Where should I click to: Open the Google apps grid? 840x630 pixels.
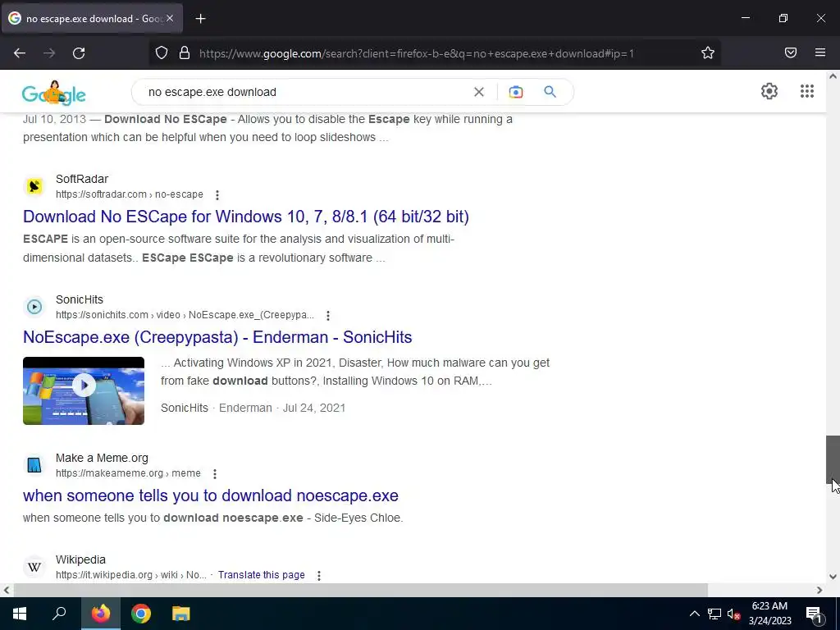pyautogui.click(x=807, y=91)
